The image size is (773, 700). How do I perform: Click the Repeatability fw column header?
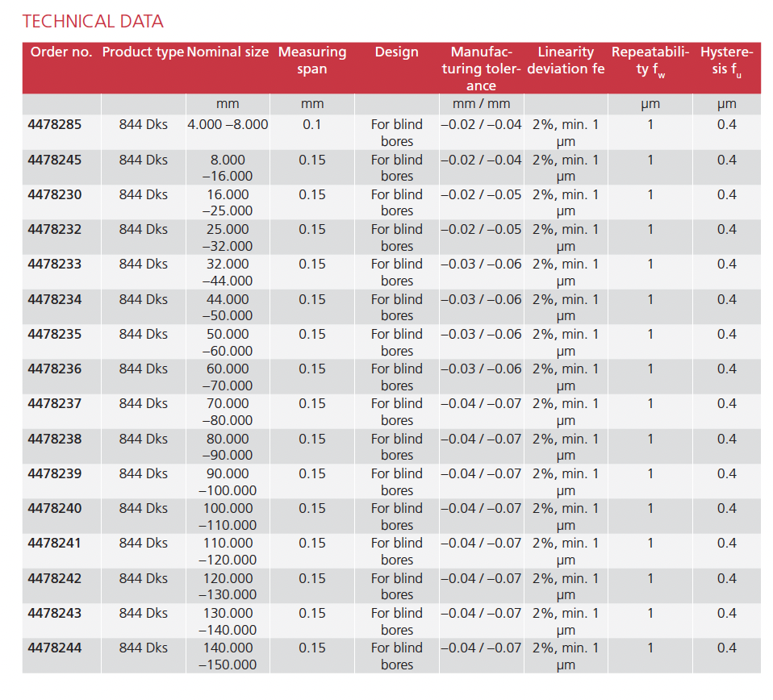pos(650,60)
